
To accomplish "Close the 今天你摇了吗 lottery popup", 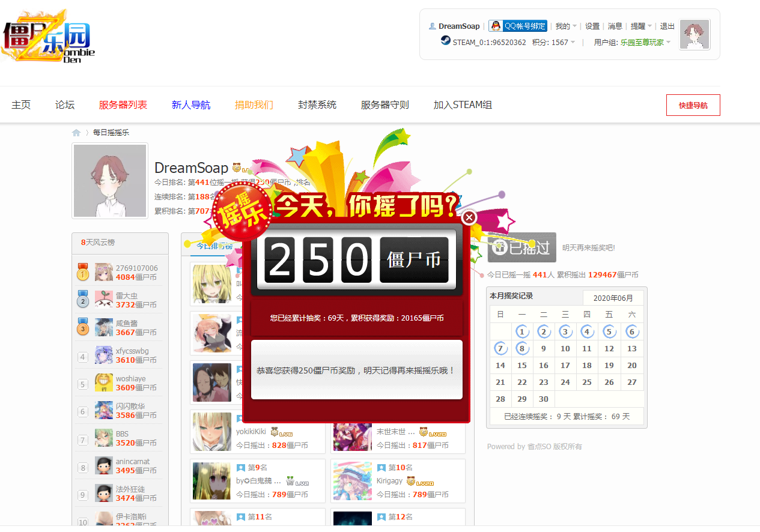I will [x=469, y=217].
